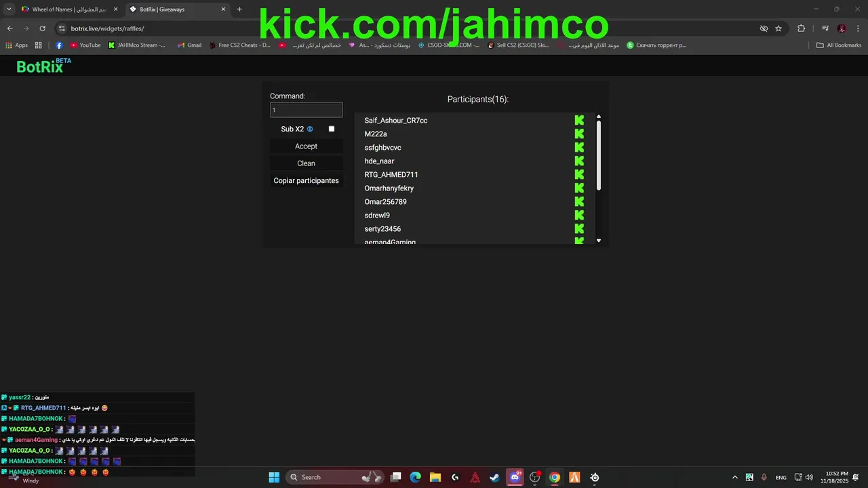Click the Accept button
Viewport: 868px width, 488px height.
click(x=306, y=146)
